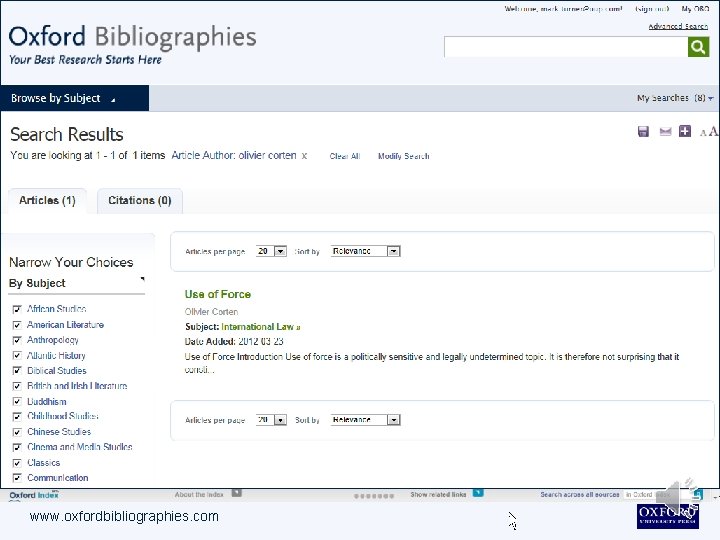This screenshot has width=720, height=540.
Task: Click the Show related links text
Action: pyautogui.click(x=438, y=495)
